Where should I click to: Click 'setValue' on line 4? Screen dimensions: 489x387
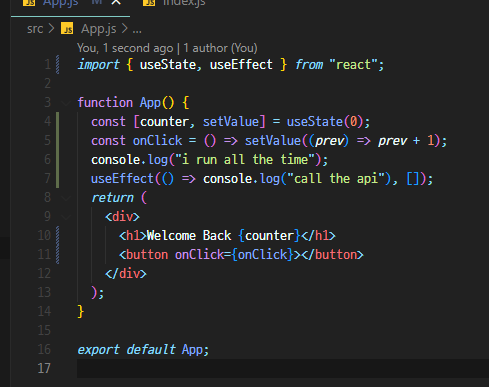231,122
